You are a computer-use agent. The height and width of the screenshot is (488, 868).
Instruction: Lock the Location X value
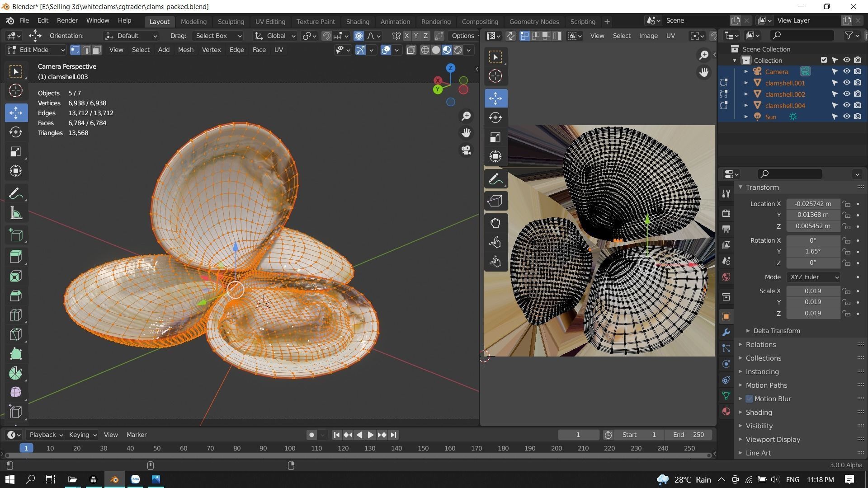point(846,204)
